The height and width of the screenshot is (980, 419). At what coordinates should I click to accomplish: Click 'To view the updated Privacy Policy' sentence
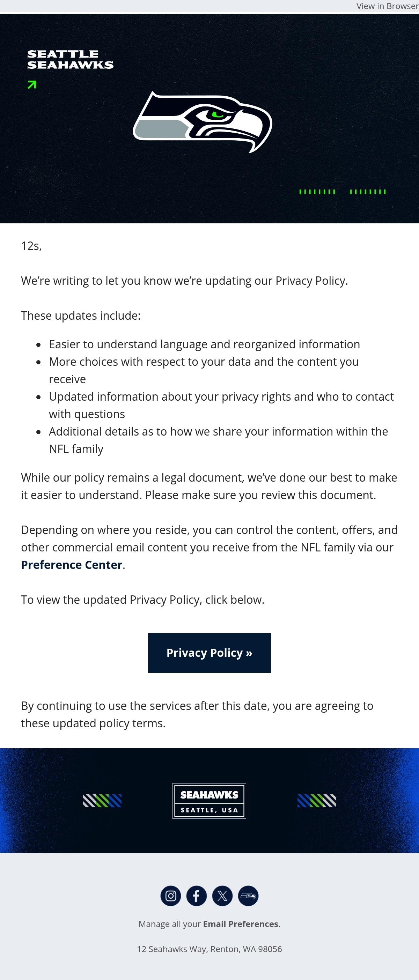coord(143,600)
